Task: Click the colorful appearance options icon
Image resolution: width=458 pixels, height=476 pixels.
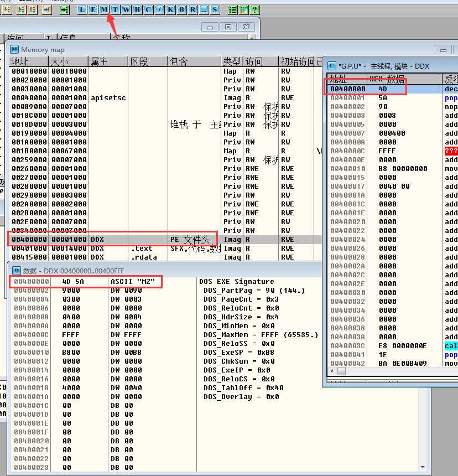Action: click(243, 10)
